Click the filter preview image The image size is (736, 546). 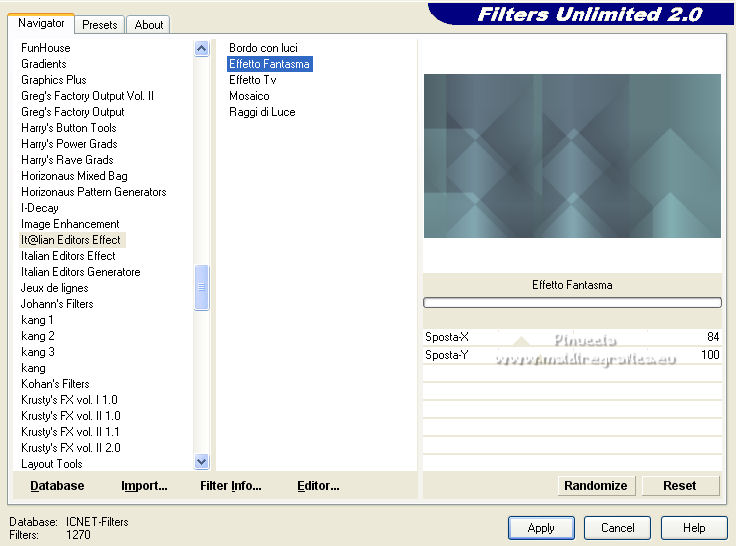tap(572, 156)
